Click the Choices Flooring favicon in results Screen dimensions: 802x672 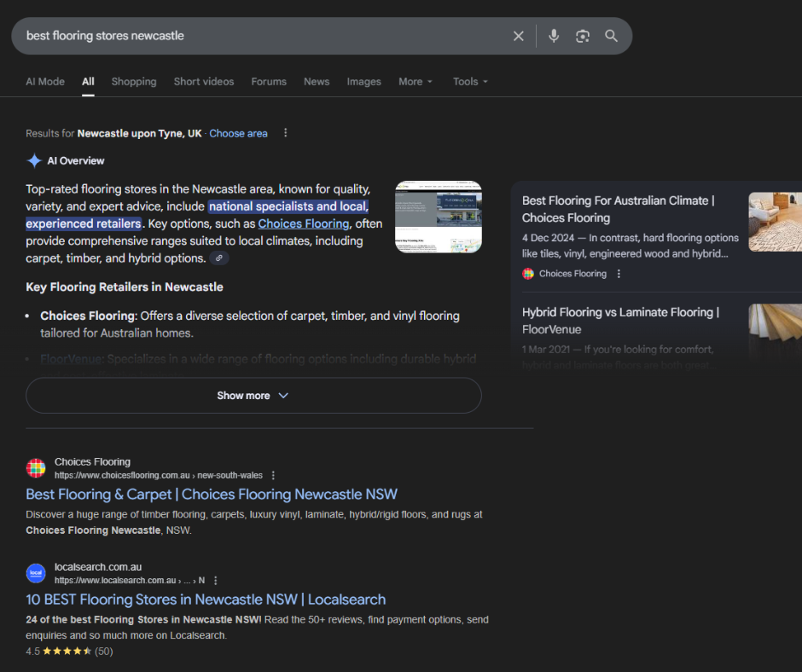pyautogui.click(x=36, y=468)
